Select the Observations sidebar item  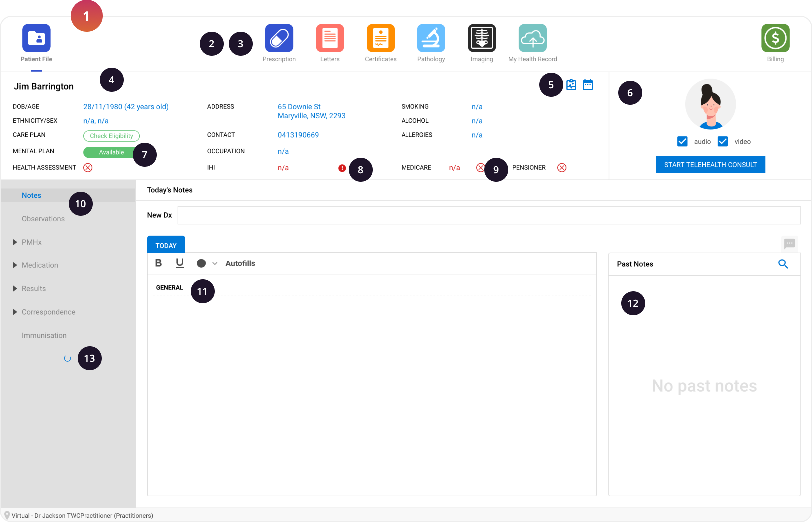[x=43, y=219]
